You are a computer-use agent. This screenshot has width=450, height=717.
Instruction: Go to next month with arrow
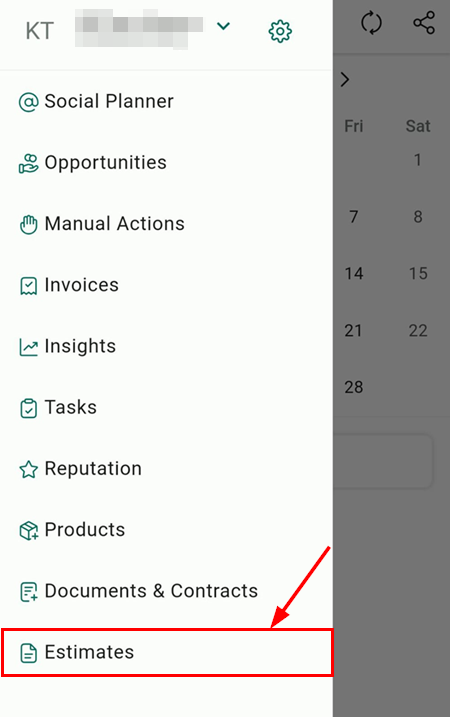[345, 80]
